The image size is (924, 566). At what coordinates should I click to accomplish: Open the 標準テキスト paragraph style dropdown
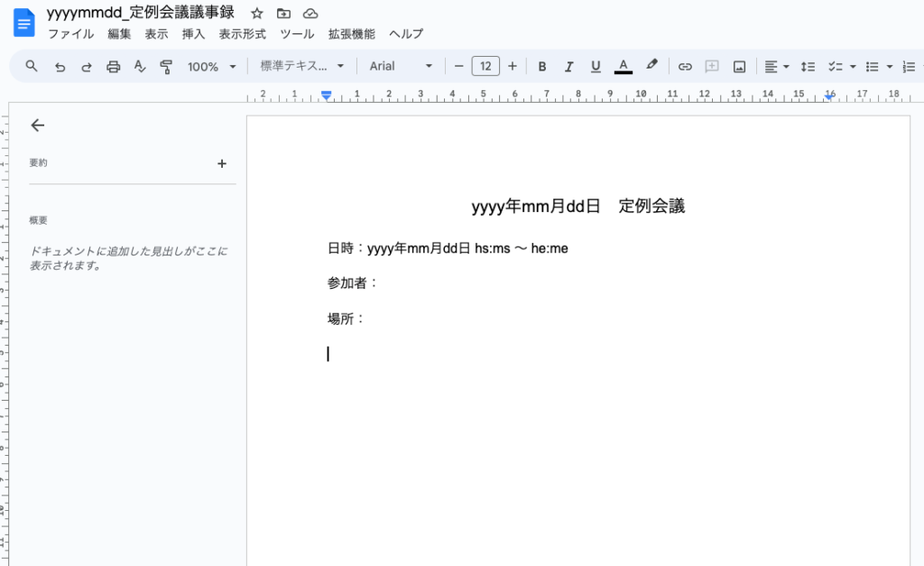point(302,67)
